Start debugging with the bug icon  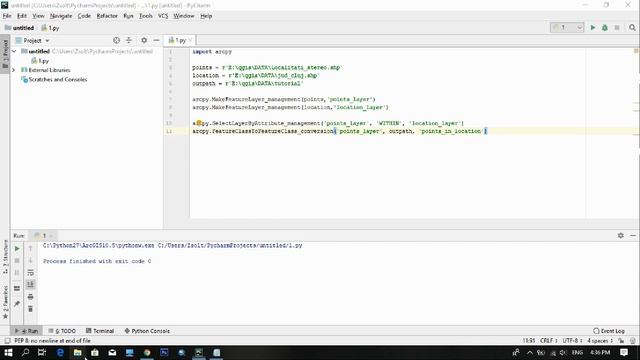point(605,27)
